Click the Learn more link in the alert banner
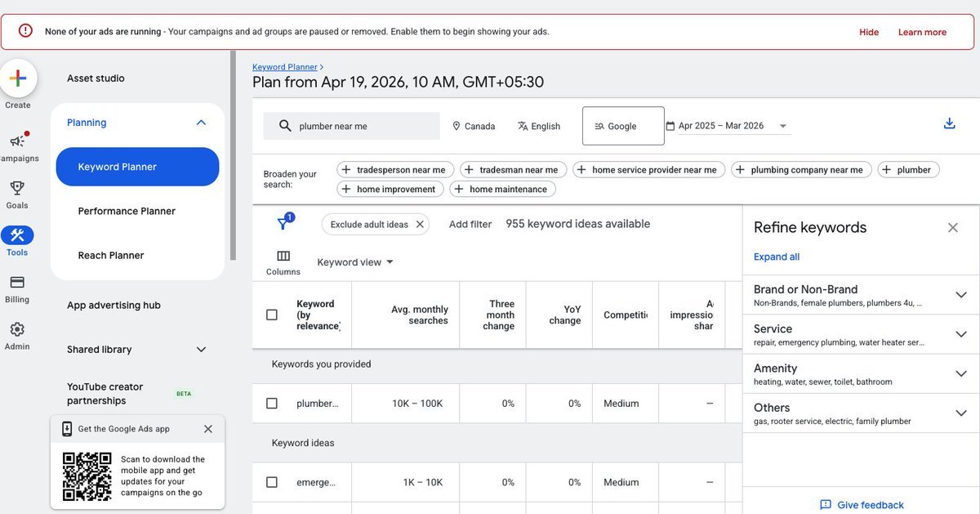This screenshot has height=514, width=980. pos(921,32)
